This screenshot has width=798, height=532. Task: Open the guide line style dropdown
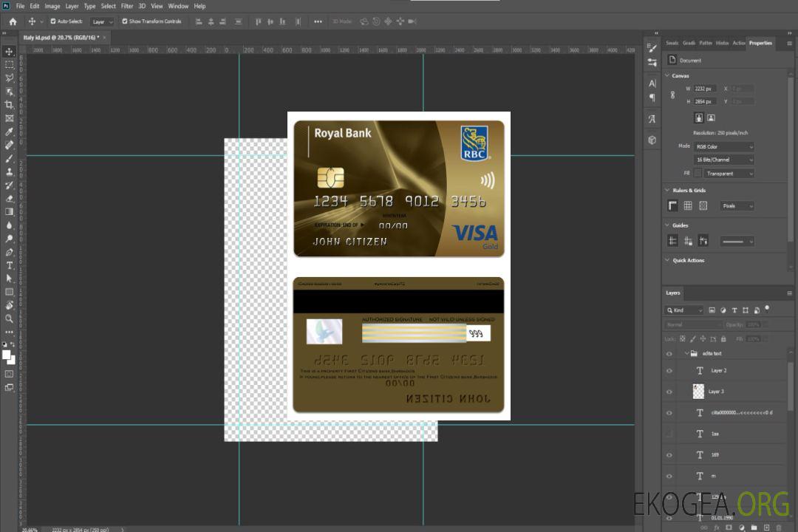pos(737,242)
